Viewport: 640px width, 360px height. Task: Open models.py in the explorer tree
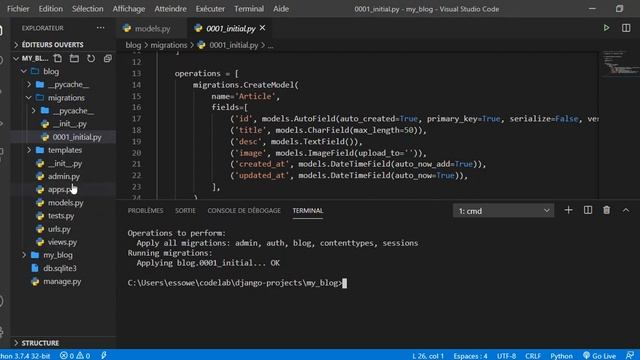65,202
